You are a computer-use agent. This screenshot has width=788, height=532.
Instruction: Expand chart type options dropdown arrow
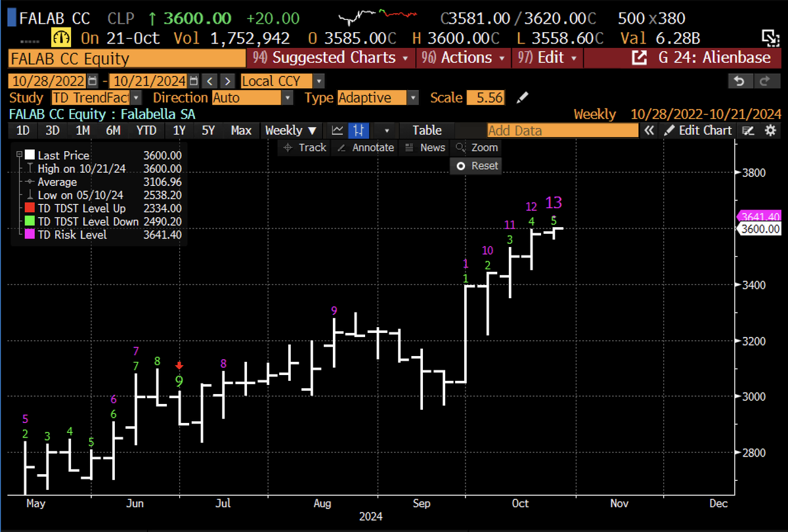click(385, 130)
